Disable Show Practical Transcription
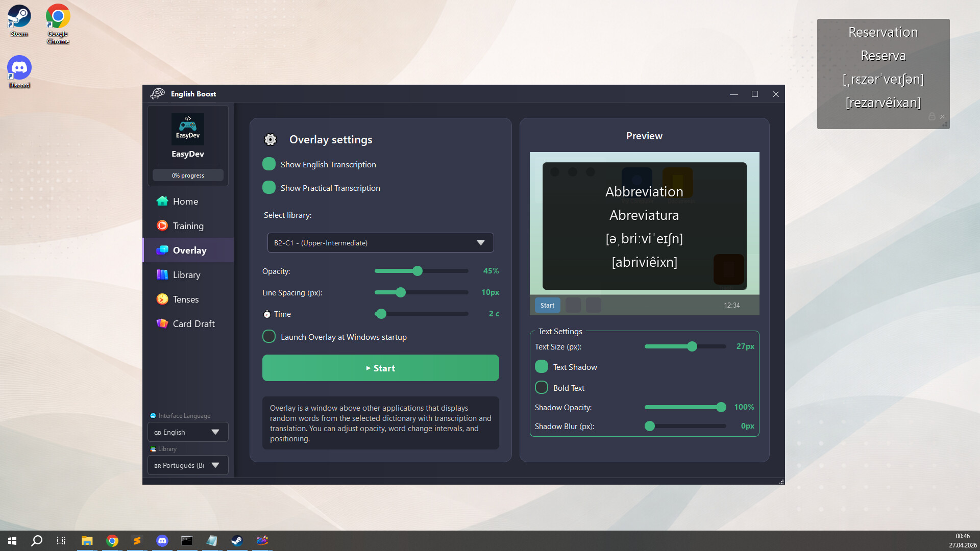The width and height of the screenshot is (980, 551). click(x=269, y=188)
